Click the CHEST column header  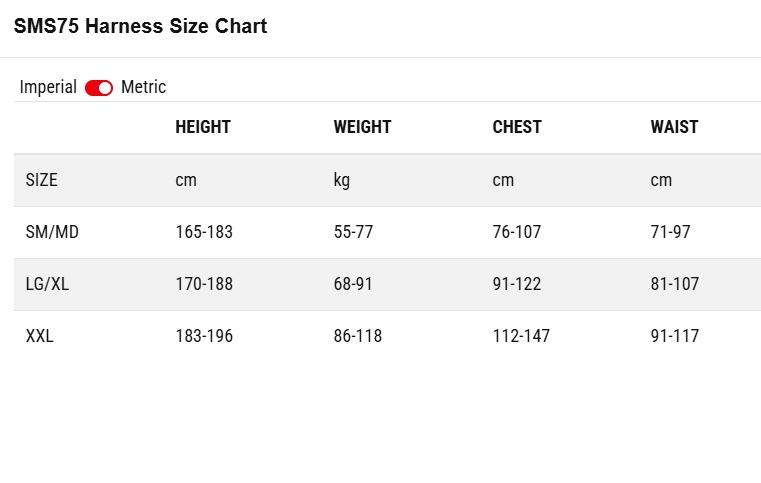click(517, 127)
